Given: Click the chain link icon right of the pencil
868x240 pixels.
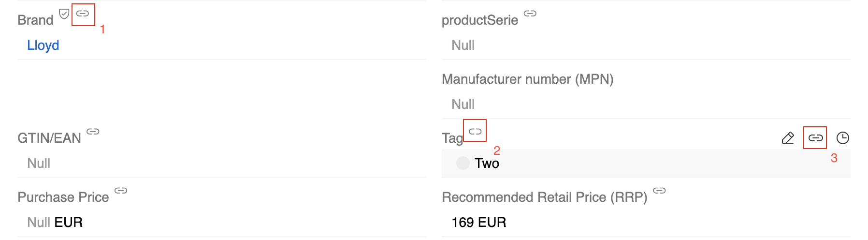Looking at the screenshot, I should tap(815, 138).
